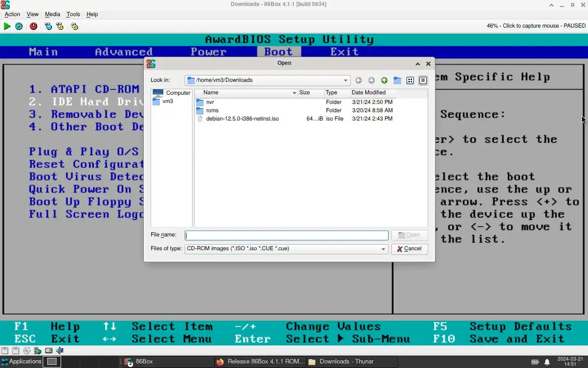This screenshot has height=368, width=588.
Task: Select Computer in the dialog sidebar
Action: pos(171,93)
